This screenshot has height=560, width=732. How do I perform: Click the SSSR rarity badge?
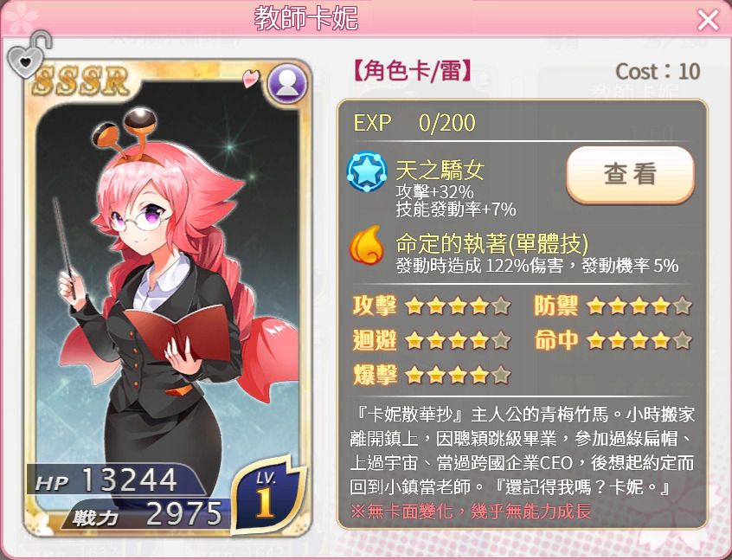(x=80, y=80)
